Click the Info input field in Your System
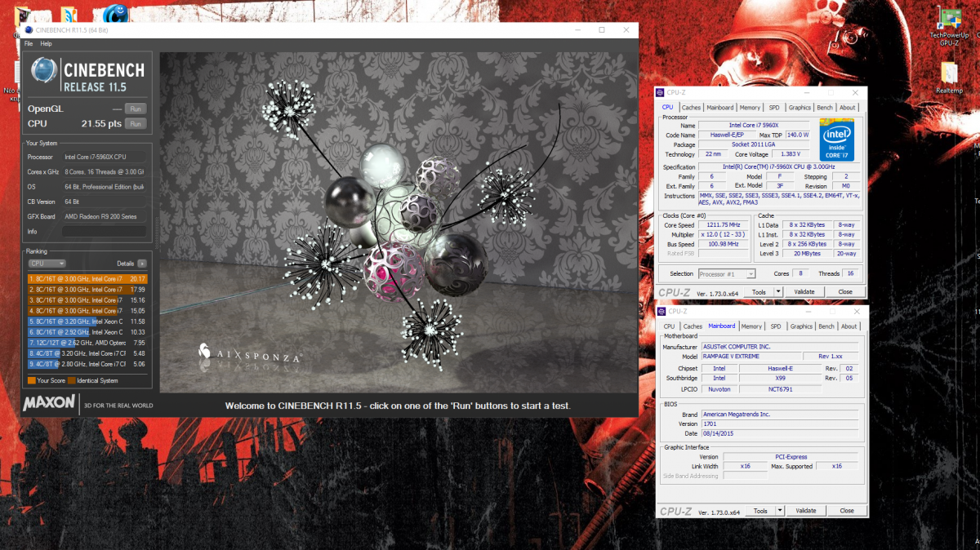 coord(104,231)
